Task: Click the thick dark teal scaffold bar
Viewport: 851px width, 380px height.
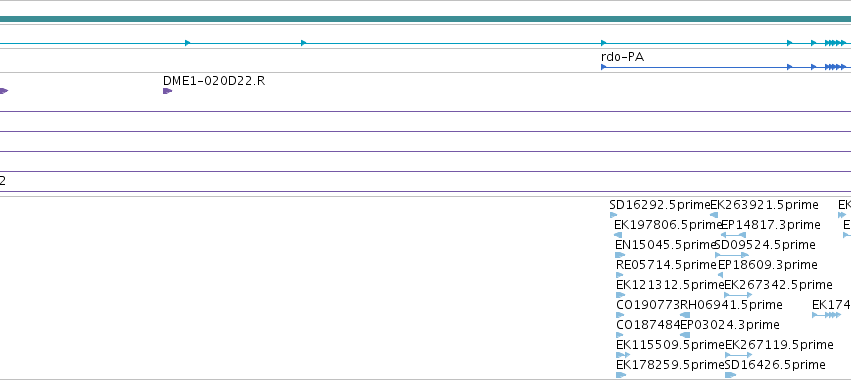Action: coord(426,19)
